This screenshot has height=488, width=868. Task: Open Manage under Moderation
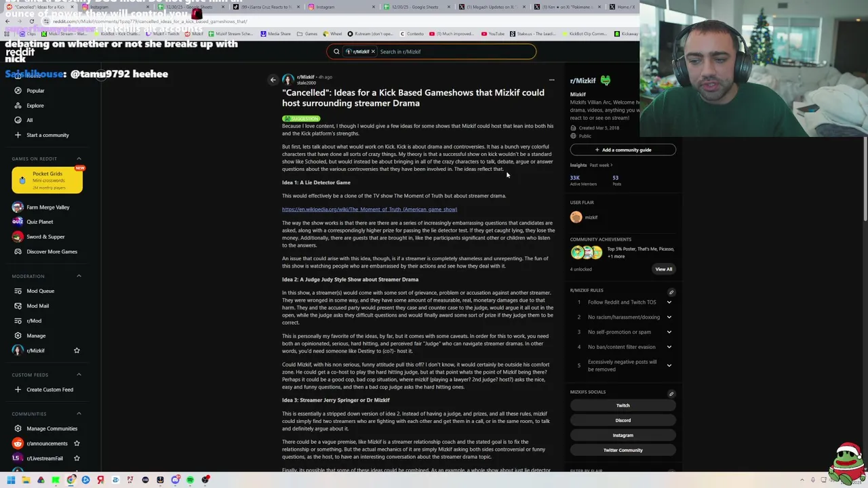click(36, 335)
